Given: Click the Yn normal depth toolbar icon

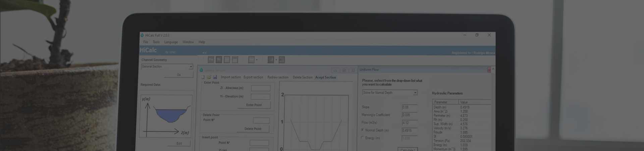Looking at the screenshot, I should 211,60.
